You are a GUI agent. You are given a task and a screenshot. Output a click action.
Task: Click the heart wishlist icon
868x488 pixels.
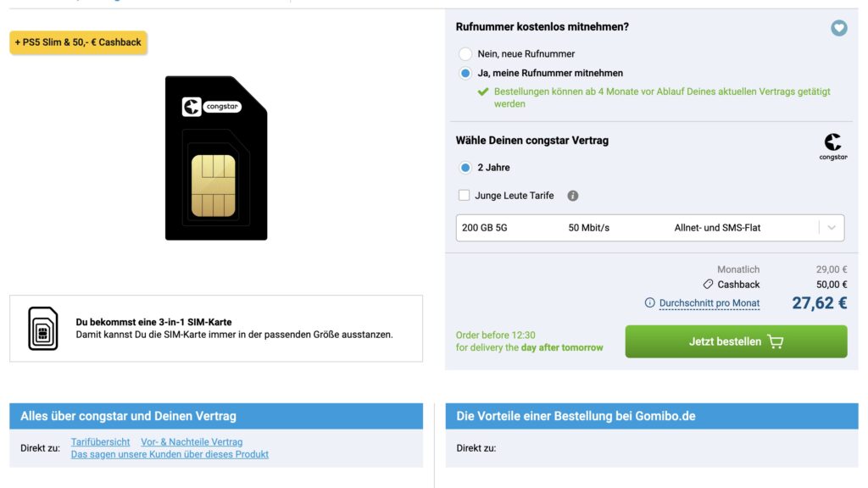tap(838, 28)
